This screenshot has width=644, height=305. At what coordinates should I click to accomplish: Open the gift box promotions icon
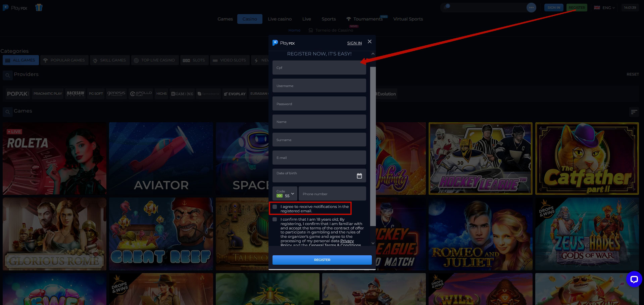tap(39, 7)
